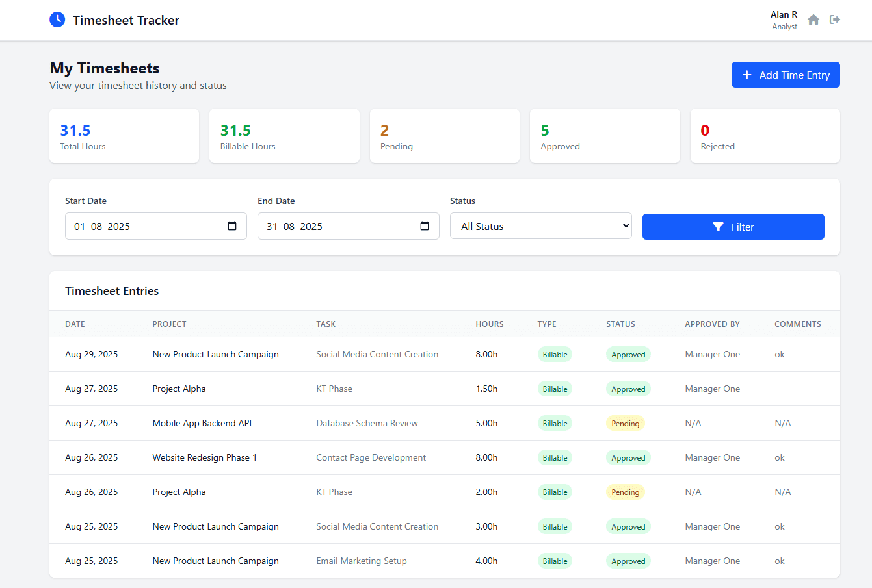Select the Pending summary card
Screen dimensions: 872x588
(444, 135)
